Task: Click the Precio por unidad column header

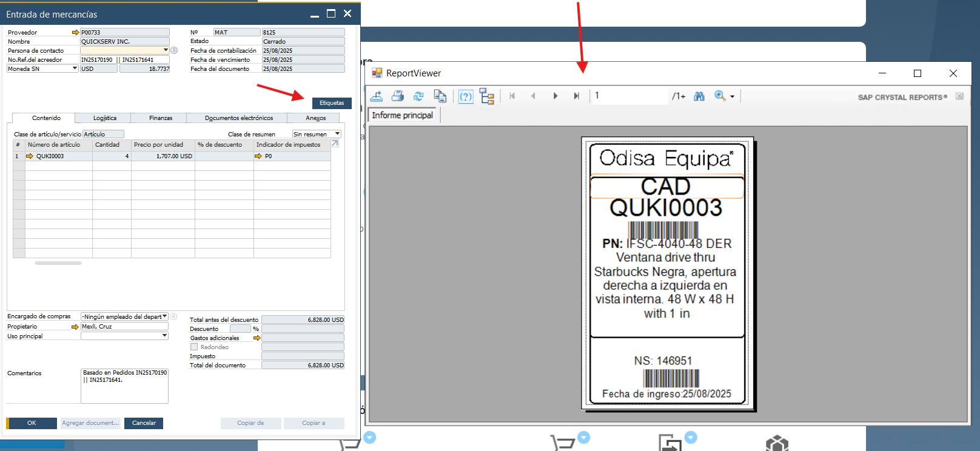Action: point(163,145)
